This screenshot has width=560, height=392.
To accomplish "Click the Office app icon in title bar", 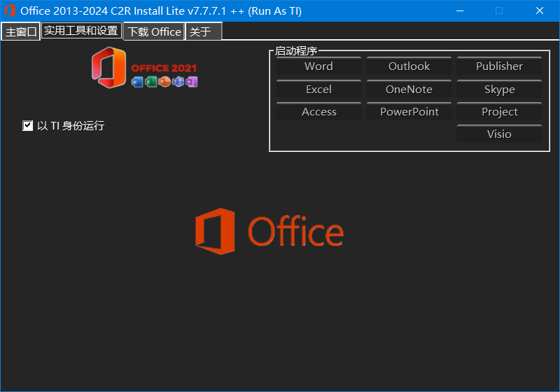I will coord(10,10).
